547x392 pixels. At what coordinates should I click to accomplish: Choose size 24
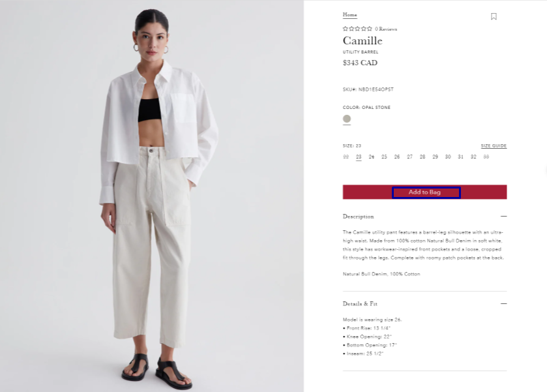point(371,157)
